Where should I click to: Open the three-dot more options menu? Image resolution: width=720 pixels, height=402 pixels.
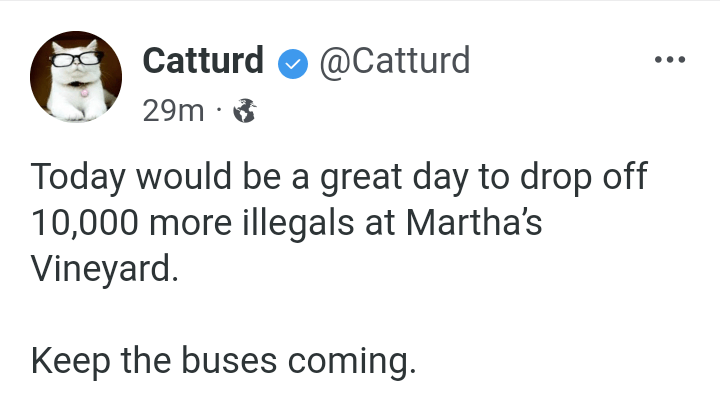(x=668, y=61)
